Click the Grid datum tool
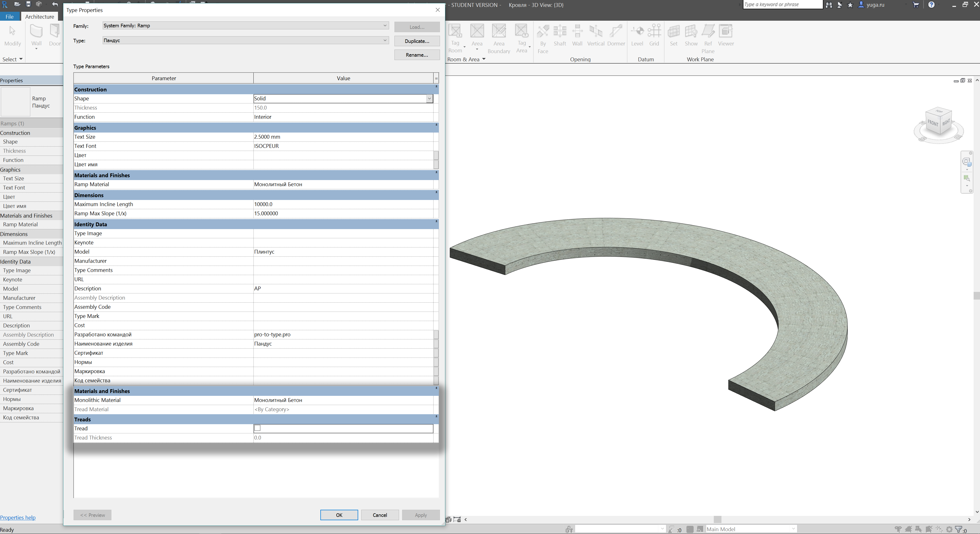Screen dimensions: 980x534 click(x=654, y=36)
